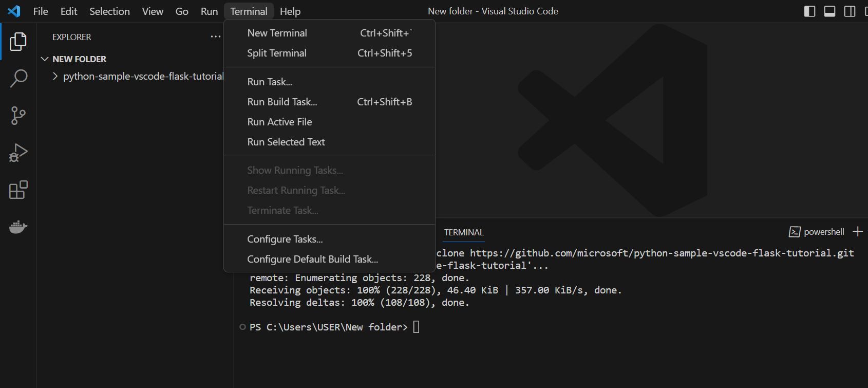Open Explorer's more actions ellipsis

[215, 36]
